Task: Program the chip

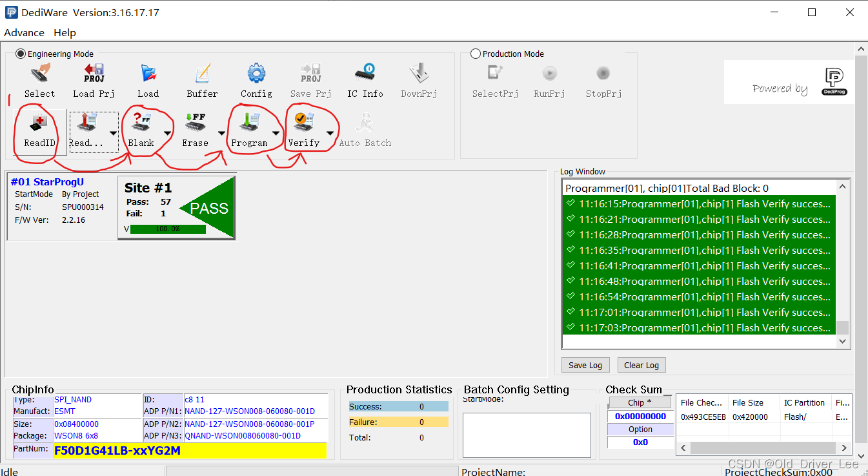Action: [249, 132]
